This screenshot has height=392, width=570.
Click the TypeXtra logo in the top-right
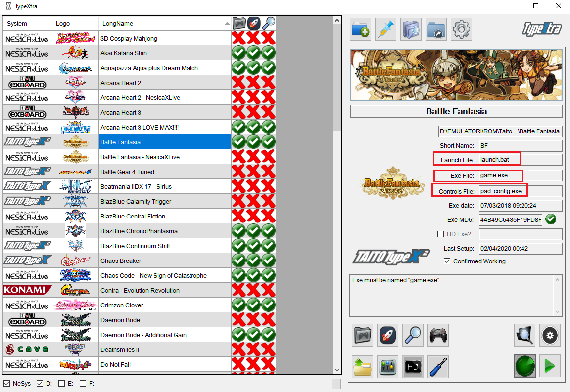click(x=542, y=29)
